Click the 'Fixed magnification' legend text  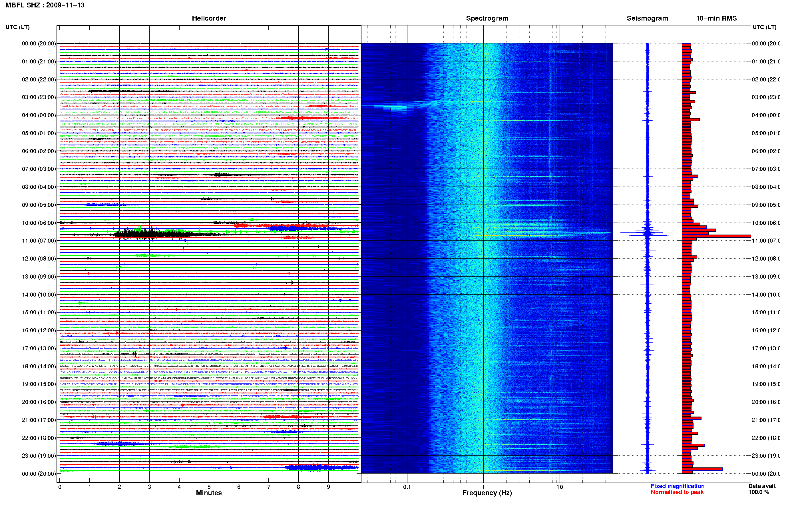(678, 486)
